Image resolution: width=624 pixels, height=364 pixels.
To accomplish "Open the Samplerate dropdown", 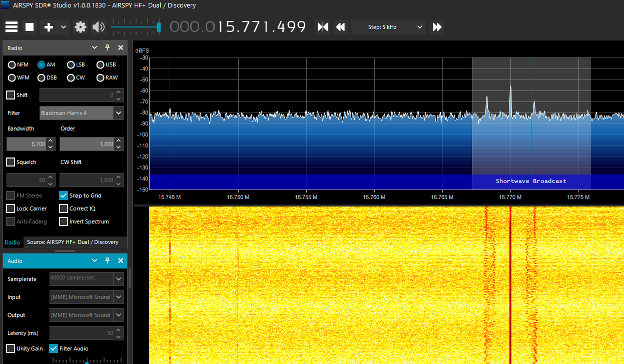I will 86,279.
